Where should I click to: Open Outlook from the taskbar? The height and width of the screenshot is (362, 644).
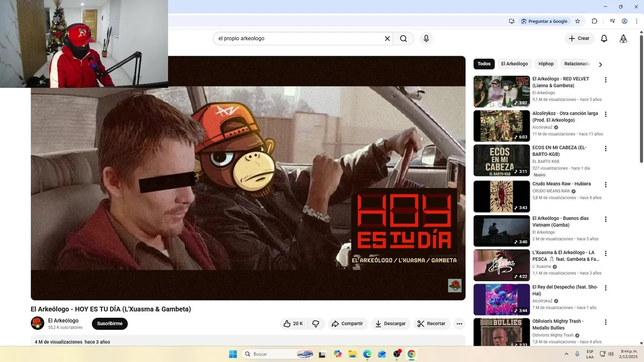coord(382,354)
